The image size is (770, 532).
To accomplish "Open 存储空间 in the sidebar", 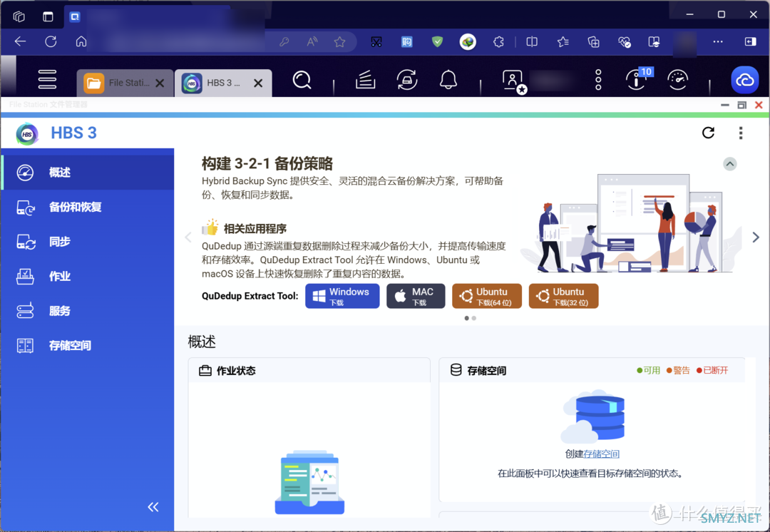I will click(88, 345).
